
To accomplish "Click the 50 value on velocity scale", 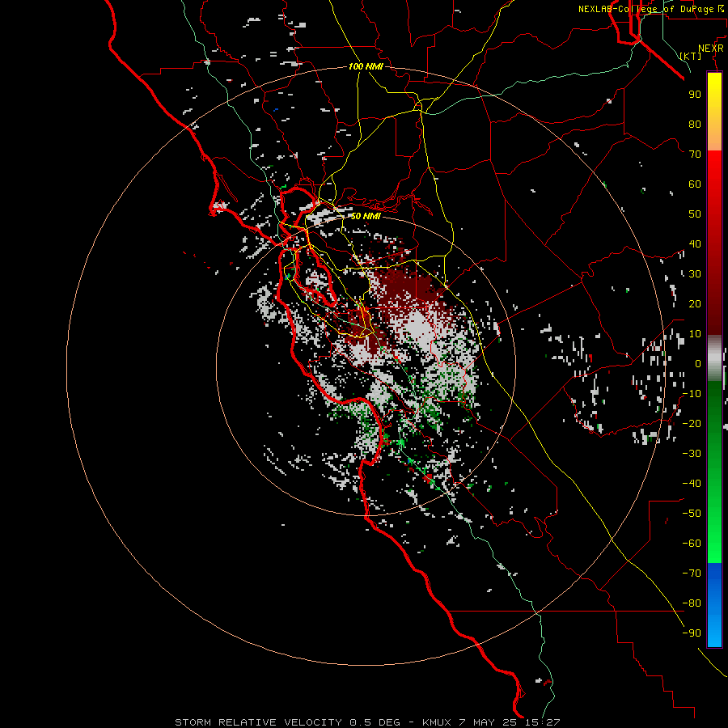I will pos(695,214).
